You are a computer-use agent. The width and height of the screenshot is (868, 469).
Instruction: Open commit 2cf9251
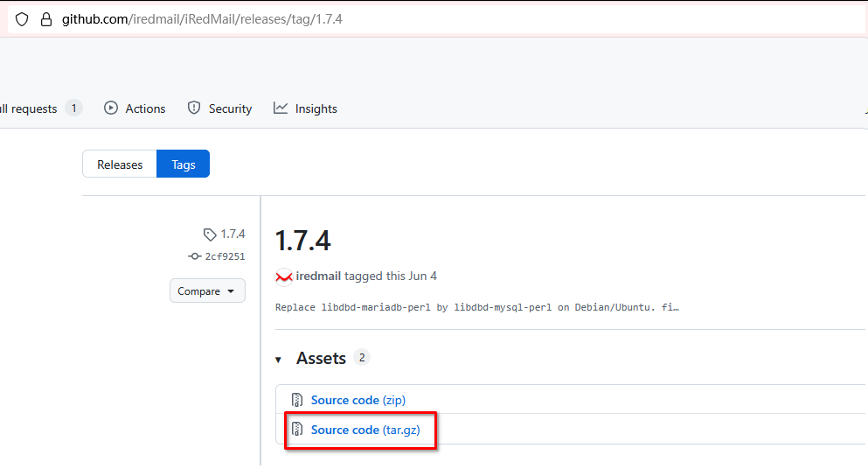225,256
